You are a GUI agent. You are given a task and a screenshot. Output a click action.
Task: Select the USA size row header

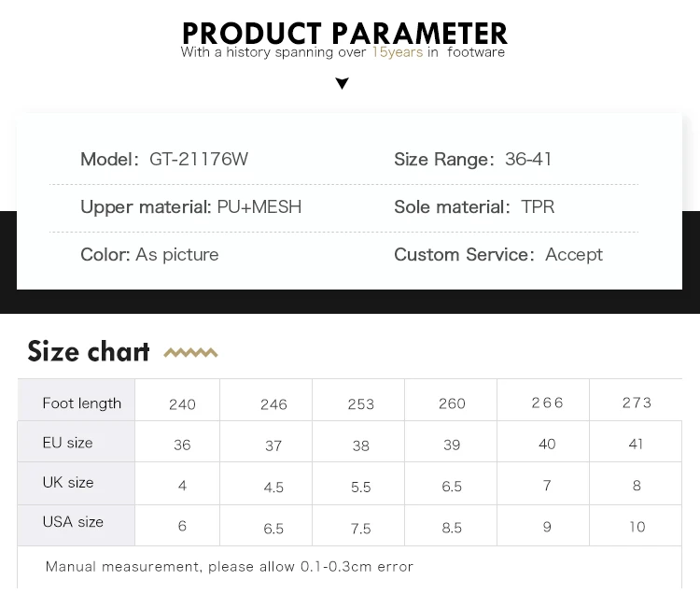73,522
